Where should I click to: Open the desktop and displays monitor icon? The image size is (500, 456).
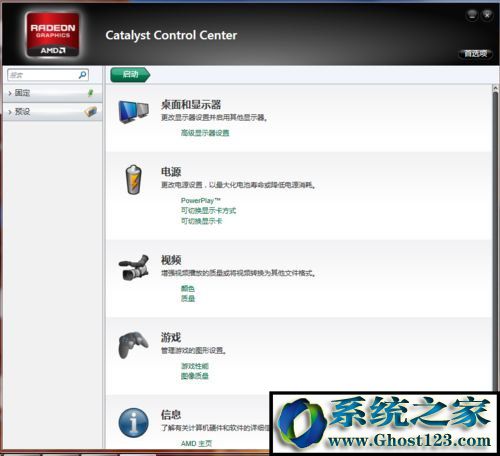coord(133,112)
